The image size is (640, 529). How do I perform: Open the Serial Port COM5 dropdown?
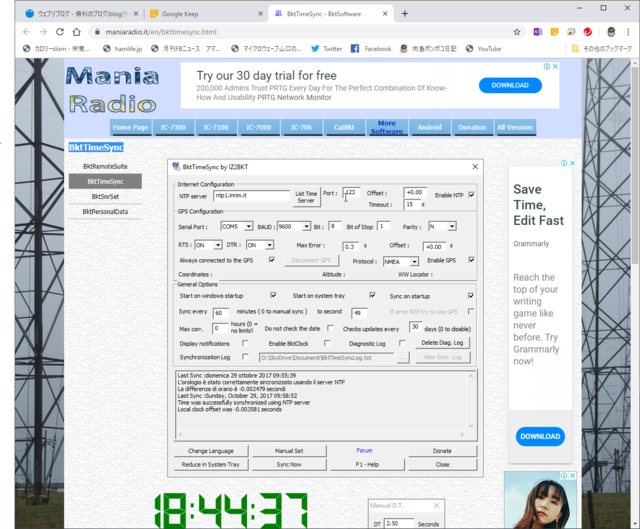point(248,227)
